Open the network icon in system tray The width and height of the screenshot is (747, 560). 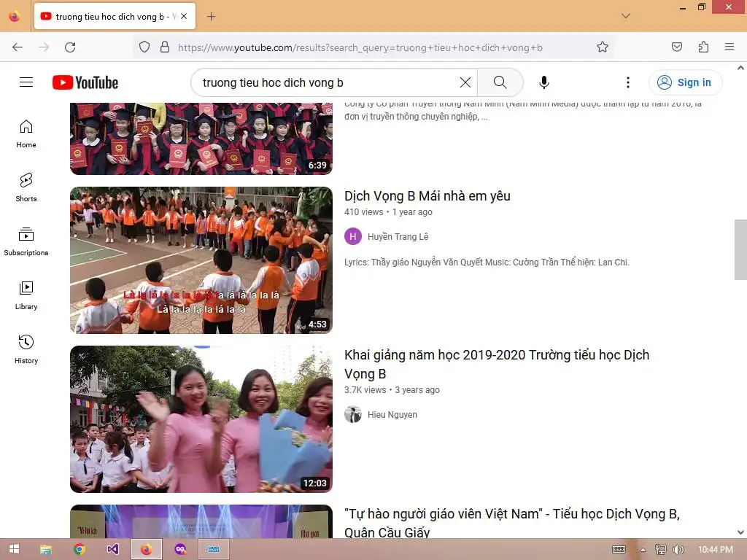[661, 550]
